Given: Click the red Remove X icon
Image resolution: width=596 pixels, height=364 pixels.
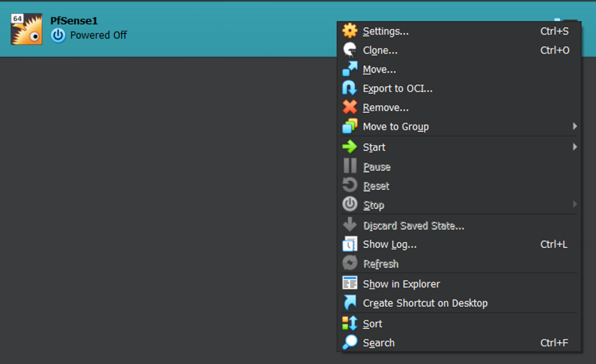Looking at the screenshot, I should (349, 107).
